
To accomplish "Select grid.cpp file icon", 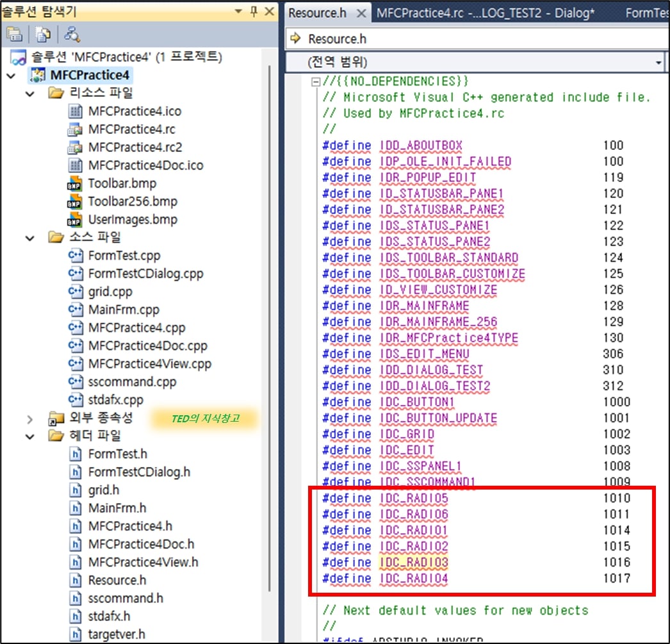I will coord(76,292).
